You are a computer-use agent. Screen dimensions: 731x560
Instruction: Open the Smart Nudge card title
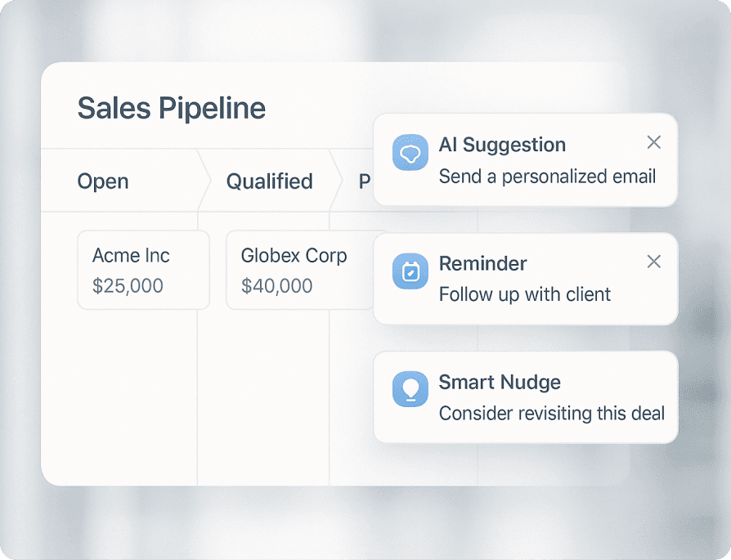500,382
